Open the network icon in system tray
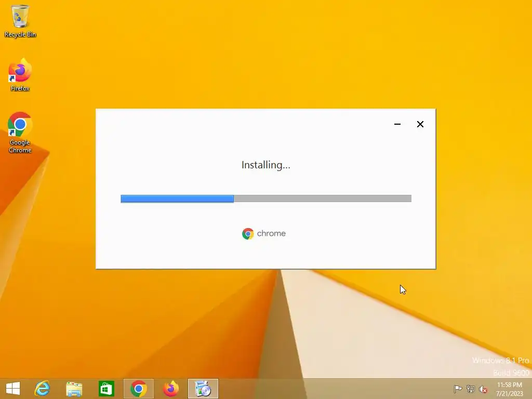532x399 pixels. point(471,389)
